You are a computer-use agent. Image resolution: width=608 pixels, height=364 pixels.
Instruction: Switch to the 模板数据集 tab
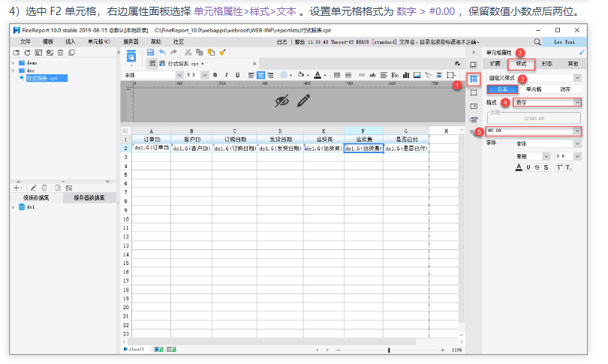(x=36, y=197)
